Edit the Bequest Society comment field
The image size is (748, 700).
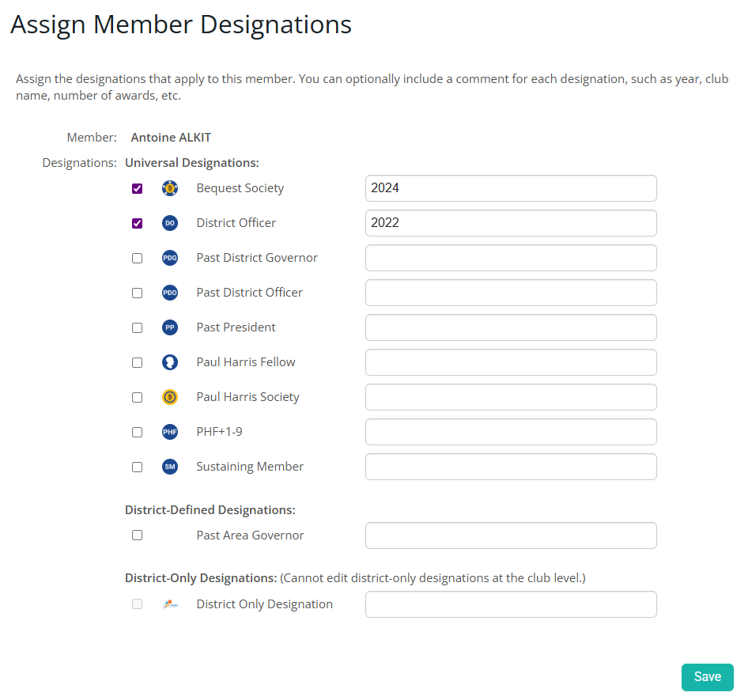pyautogui.click(x=511, y=188)
